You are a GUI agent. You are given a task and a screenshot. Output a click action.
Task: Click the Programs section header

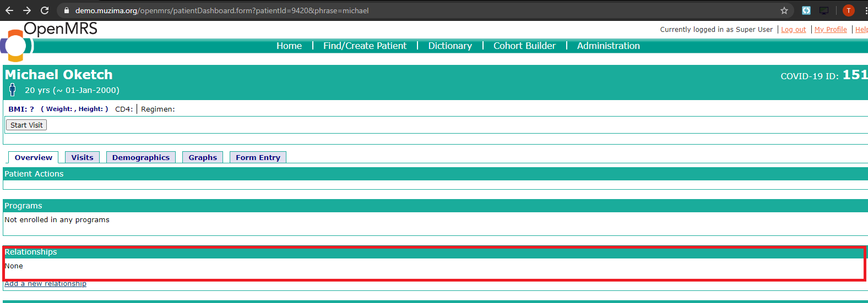coord(435,206)
